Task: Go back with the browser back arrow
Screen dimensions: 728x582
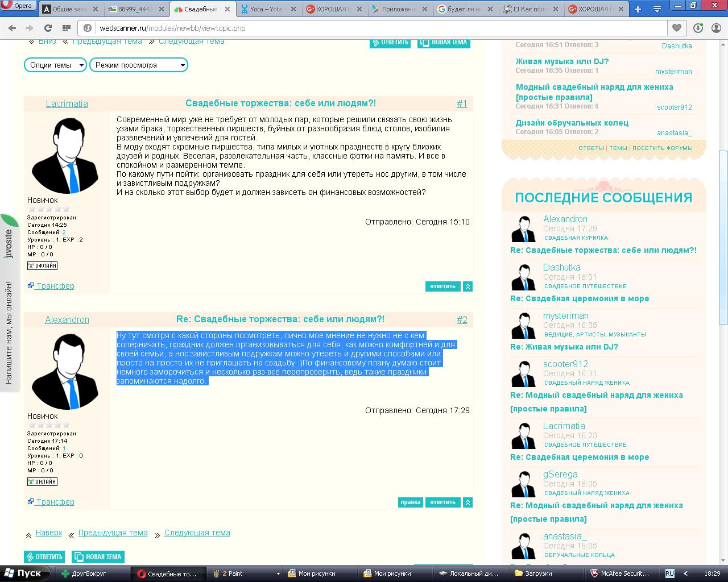Action: 13,28
